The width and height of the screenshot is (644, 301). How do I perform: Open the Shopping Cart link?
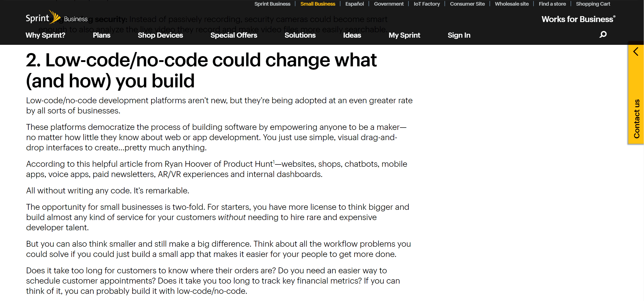coord(593,4)
